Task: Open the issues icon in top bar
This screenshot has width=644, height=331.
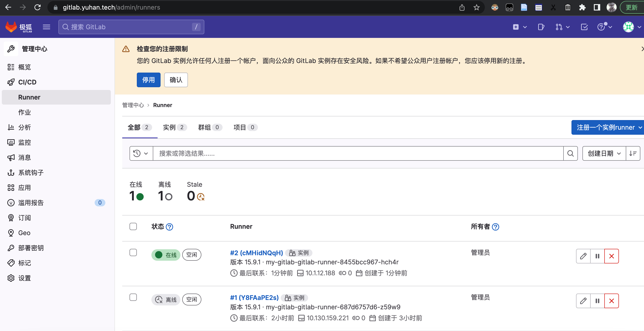Action: 541,27
